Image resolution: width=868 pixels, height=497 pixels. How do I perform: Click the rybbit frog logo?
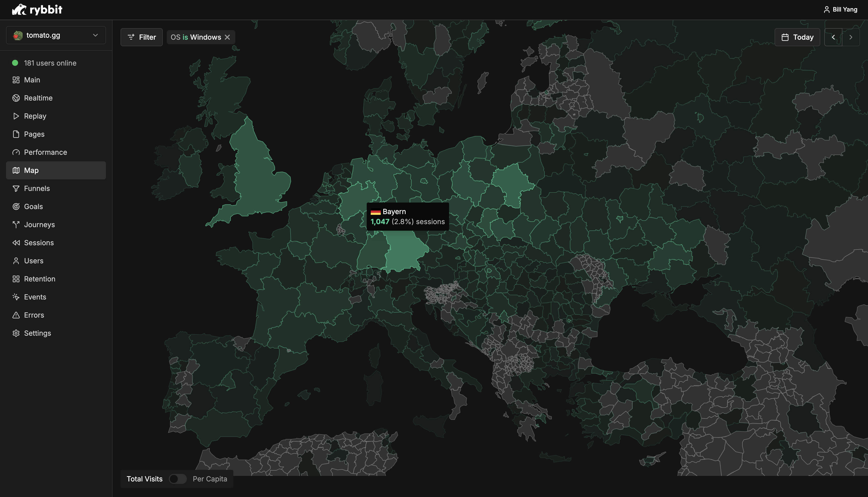19,10
